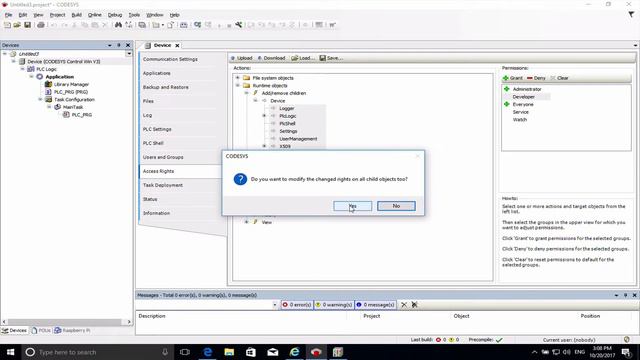The height and width of the screenshot is (360, 640).
Task: Click the Application icon in Devices tree
Action: tap(40, 77)
